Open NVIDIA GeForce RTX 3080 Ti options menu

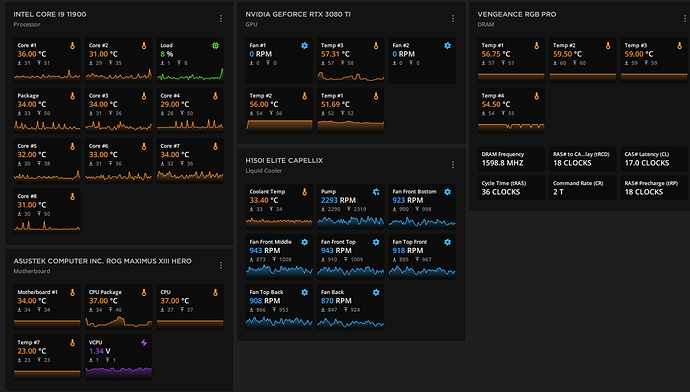[x=452, y=18]
